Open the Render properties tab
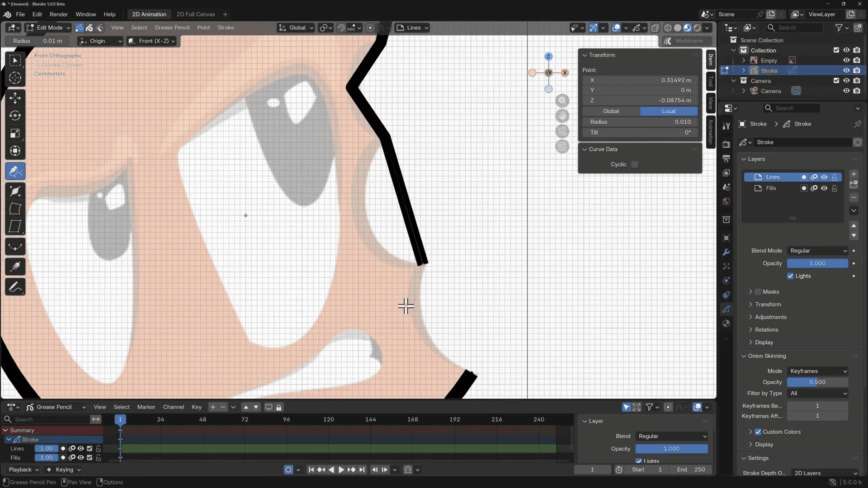 (726, 144)
